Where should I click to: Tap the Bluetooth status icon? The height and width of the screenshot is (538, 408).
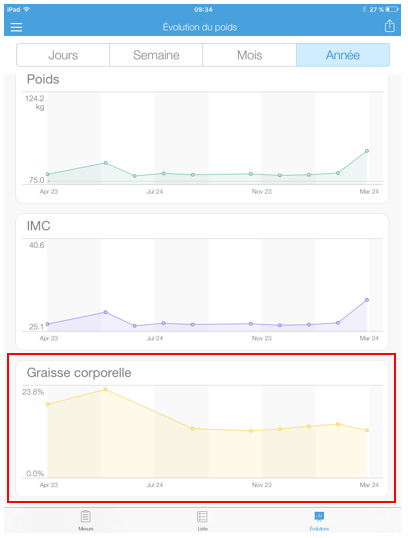pyautogui.click(x=364, y=9)
